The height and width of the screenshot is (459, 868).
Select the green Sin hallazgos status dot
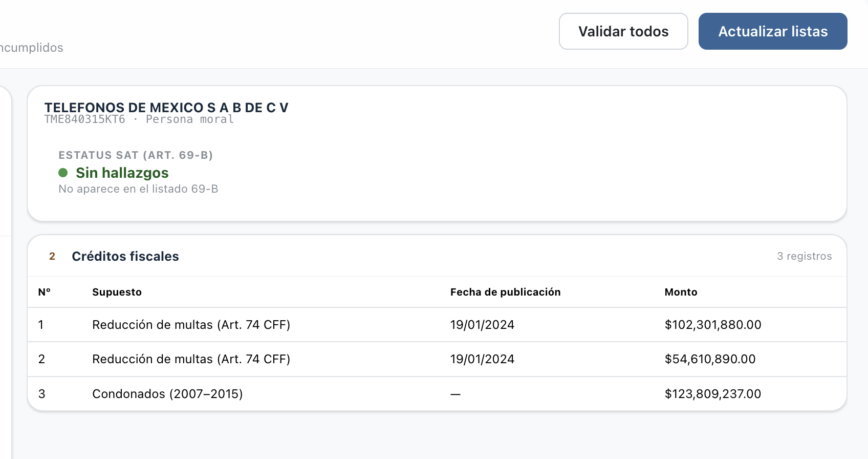[x=63, y=173]
